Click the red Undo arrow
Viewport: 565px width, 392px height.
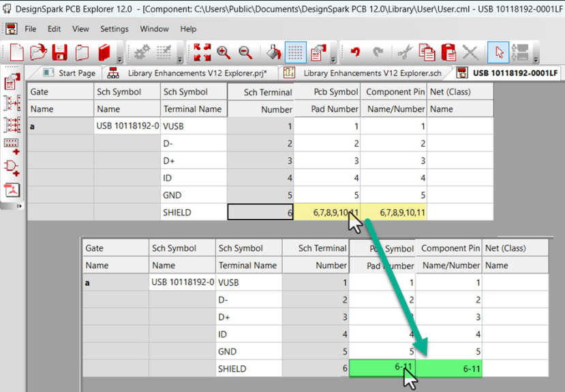coord(356,52)
